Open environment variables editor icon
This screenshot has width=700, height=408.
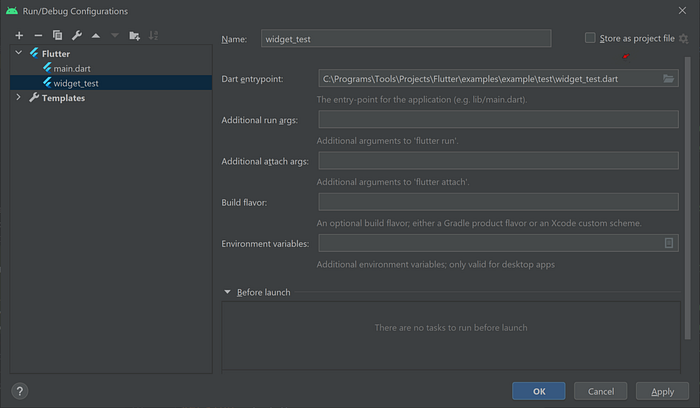click(669, 243)
